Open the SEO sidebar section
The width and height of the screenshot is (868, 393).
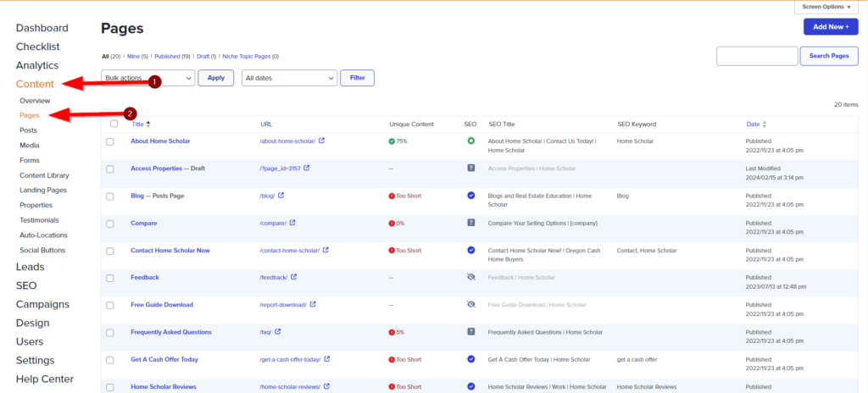coord(26,285)
